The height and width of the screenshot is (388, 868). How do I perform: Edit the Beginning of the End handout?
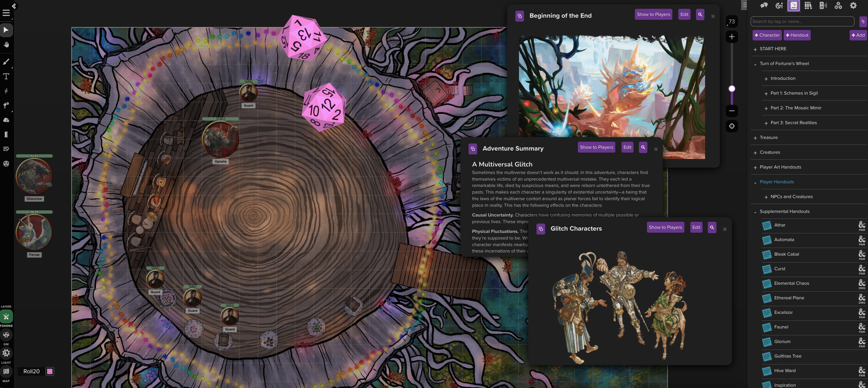[x=684, y=14]
